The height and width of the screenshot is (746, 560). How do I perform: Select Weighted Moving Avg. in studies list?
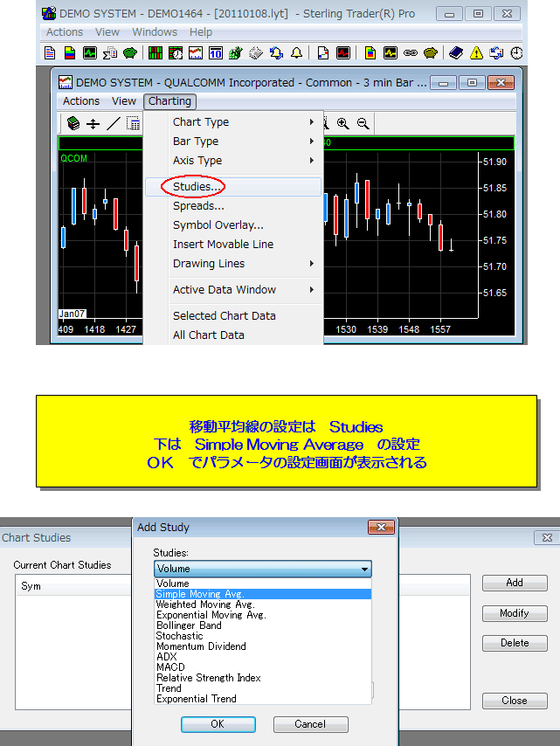pyautogui.click(x=263, y=604)
